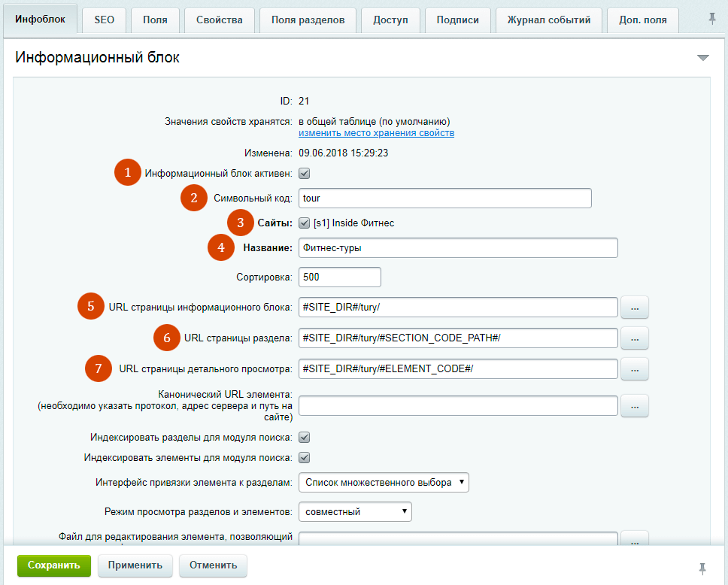Collapse the Информационный блок section arrow

[702, 58]
